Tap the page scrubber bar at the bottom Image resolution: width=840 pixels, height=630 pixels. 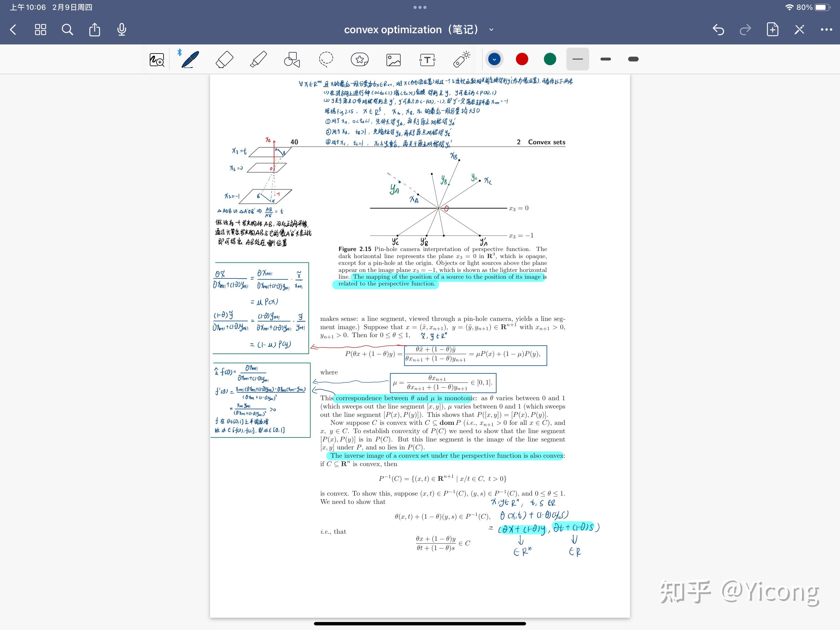click(x=420, y=623)
